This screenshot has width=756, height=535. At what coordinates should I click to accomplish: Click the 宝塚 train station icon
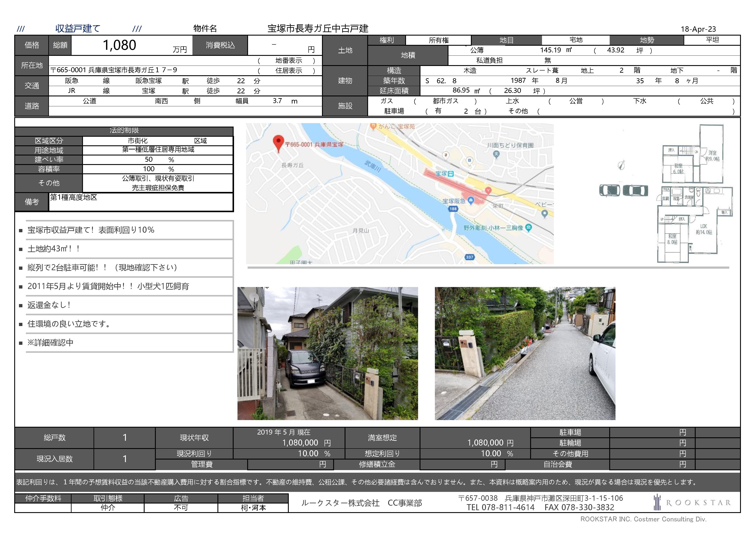click(451, 174)
